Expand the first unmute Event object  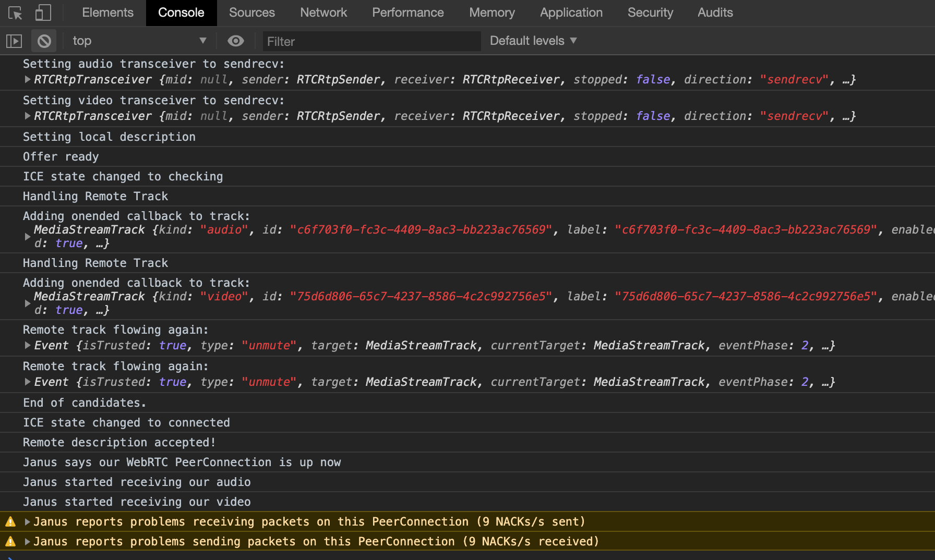[x=27, y=345]
